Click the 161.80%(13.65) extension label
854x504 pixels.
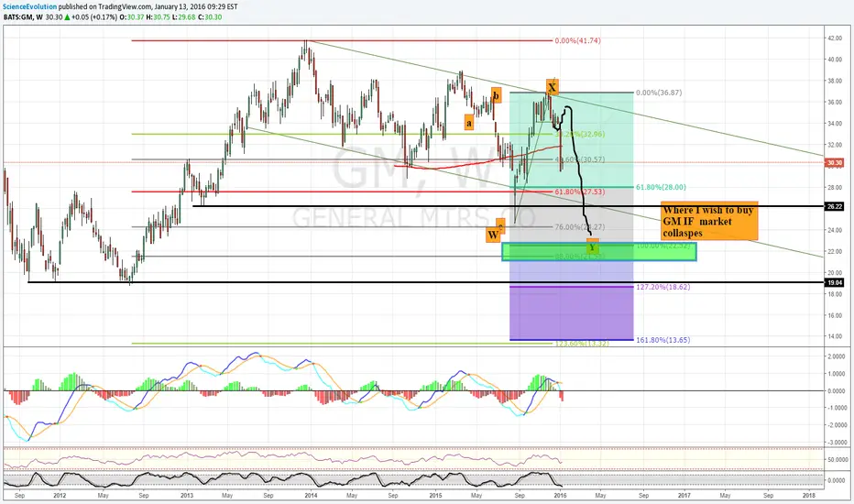[x=662, y=340]
